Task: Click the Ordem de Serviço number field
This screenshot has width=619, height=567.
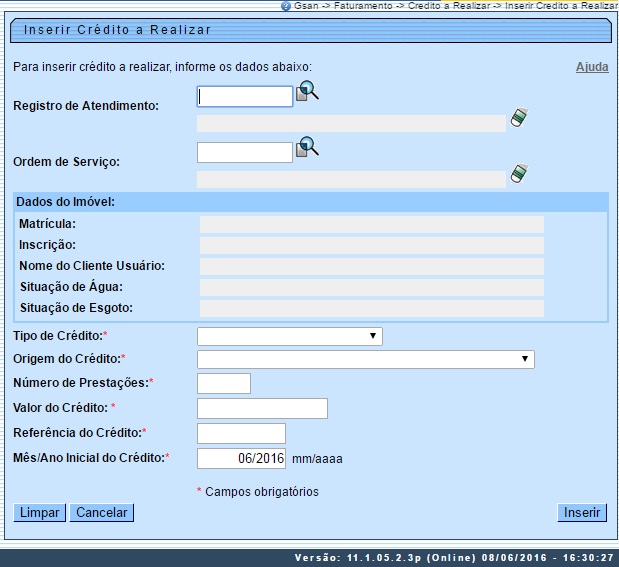Action: pyautogui.click(x=245, y=152)
